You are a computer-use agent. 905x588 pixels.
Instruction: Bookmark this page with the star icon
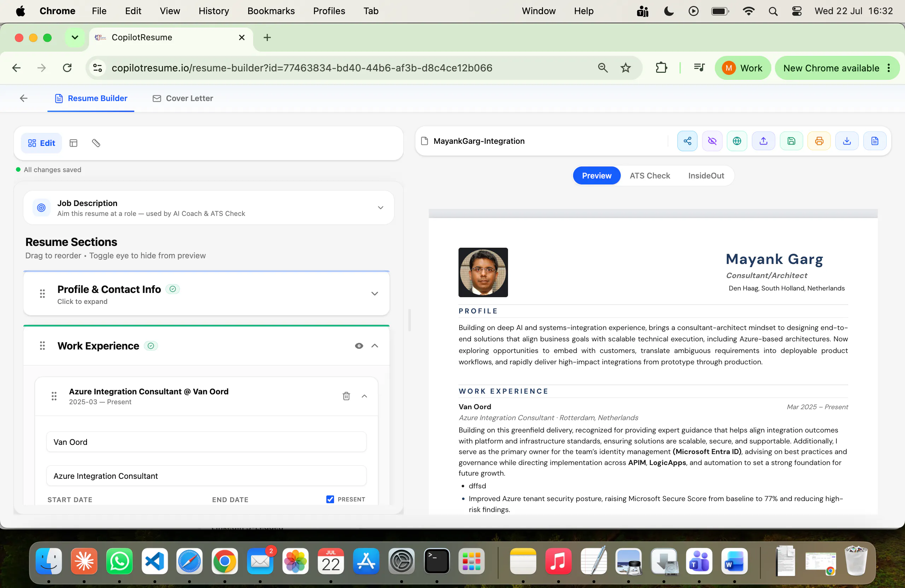[625, 68]
